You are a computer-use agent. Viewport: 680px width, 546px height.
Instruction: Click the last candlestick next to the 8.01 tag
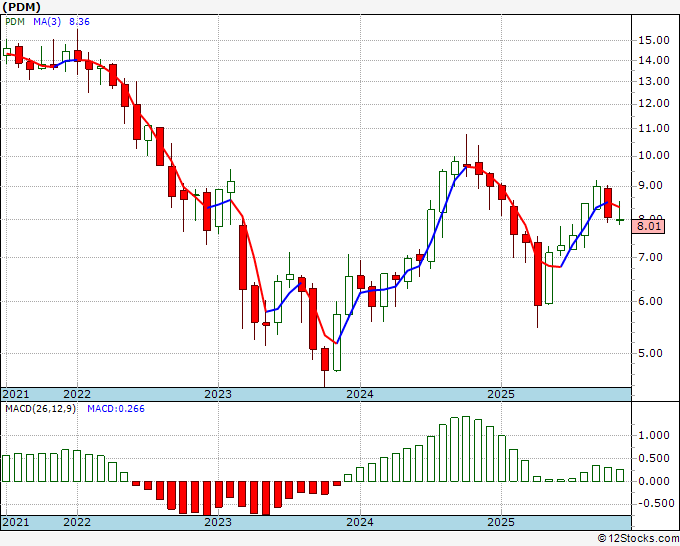click(x=620, y=213)
